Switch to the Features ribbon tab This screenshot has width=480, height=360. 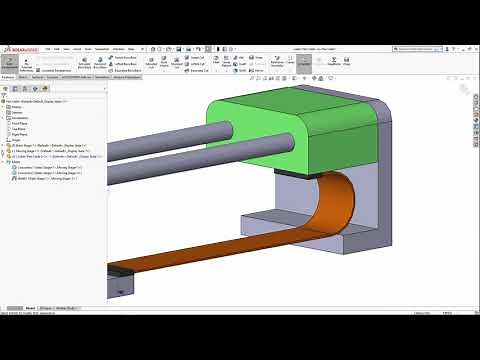pos(8,77)
